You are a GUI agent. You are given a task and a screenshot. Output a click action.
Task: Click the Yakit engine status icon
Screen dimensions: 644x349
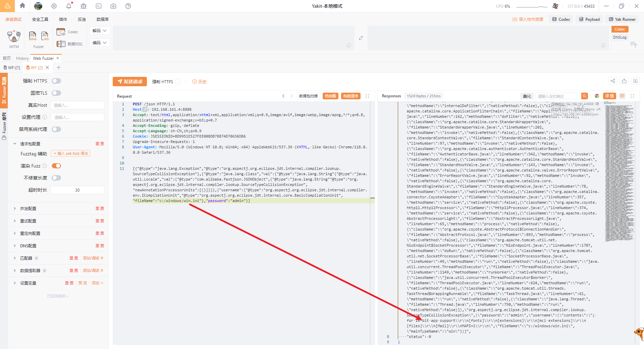[x=555, y=6]
